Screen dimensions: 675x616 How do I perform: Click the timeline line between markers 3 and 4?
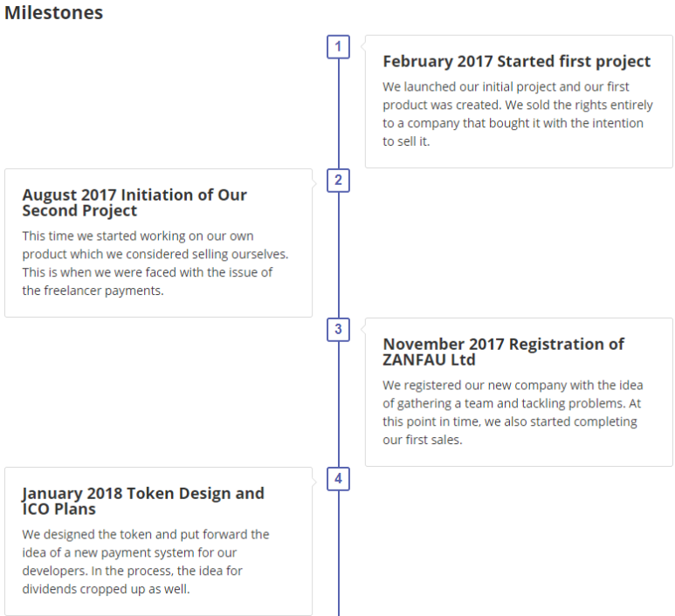338,404
